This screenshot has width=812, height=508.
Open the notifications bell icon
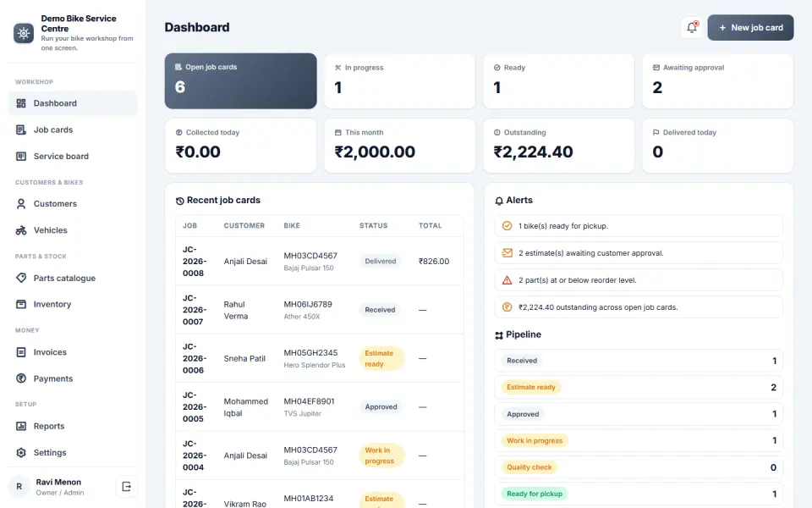(692, 27)
